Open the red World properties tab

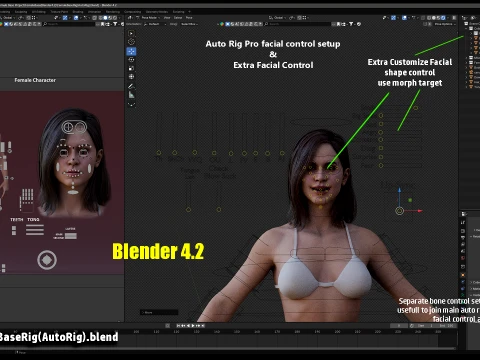(x=463, y=258)
